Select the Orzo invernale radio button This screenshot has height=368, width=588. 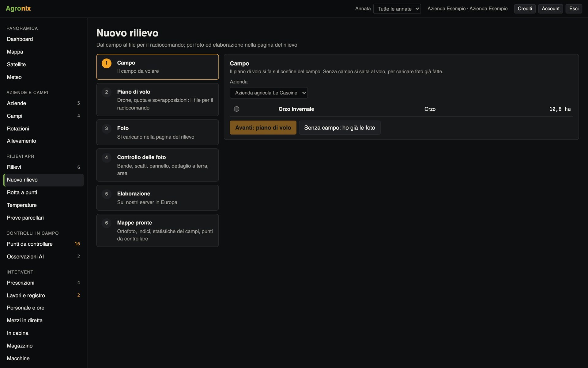point(236,109)
